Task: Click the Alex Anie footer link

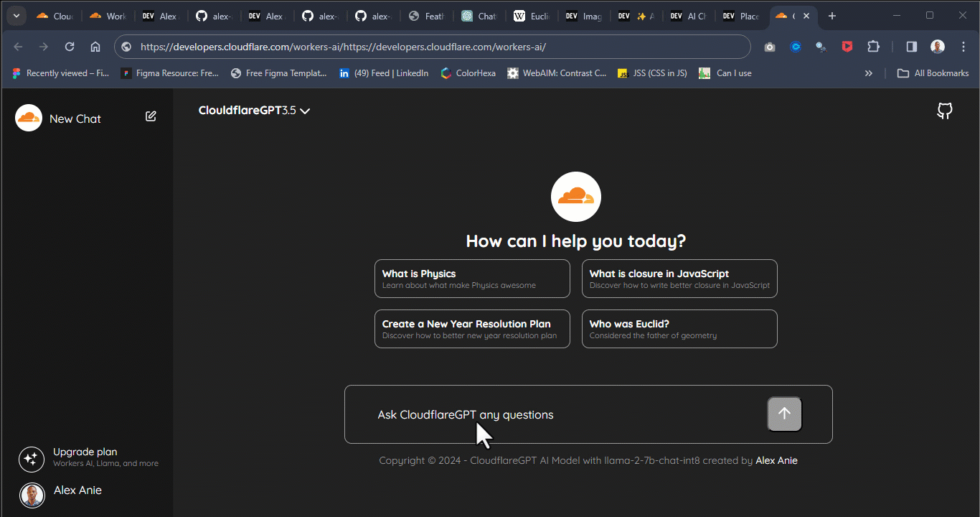Action: coord(776,460)
